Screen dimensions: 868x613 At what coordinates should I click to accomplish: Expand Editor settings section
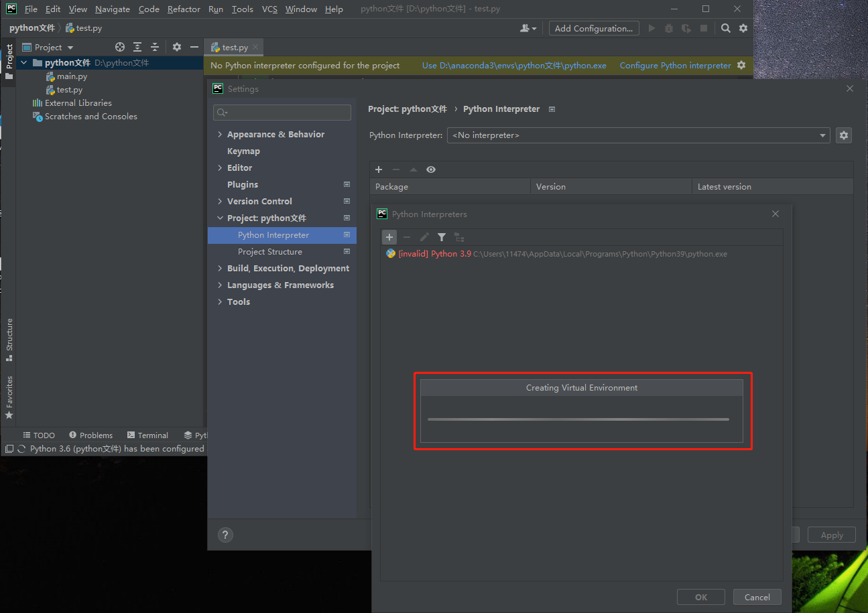[220, 168]
